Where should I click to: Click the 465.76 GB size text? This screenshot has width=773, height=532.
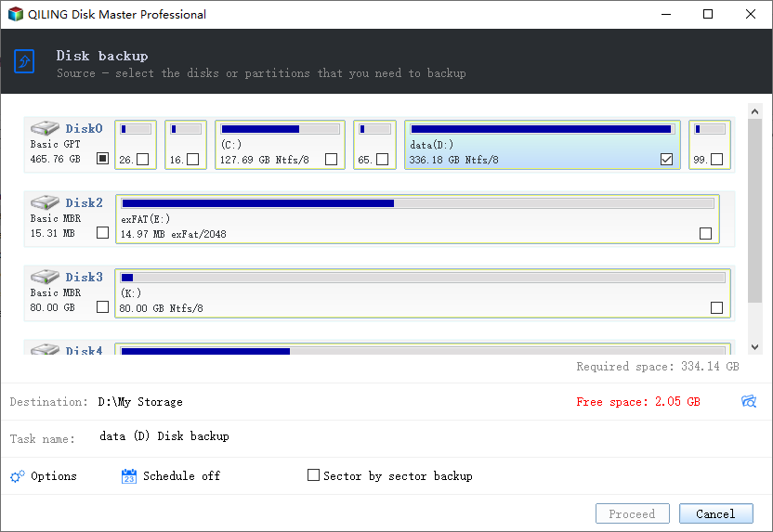[55, 159]
